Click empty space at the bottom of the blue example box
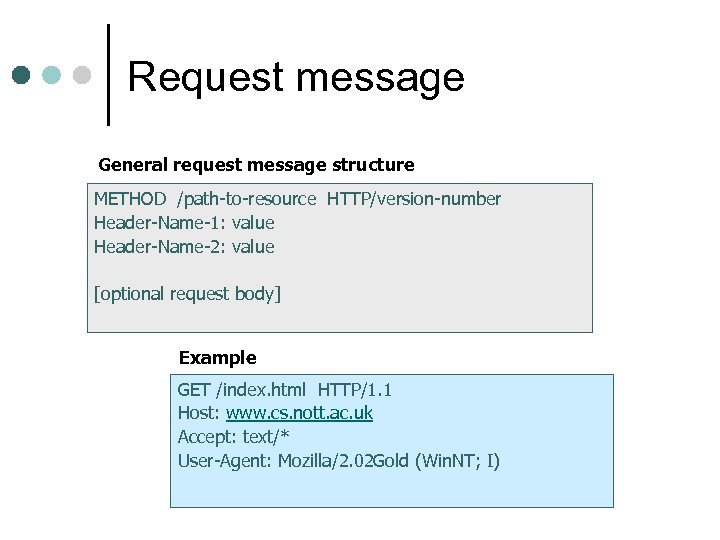 [390, 490]
